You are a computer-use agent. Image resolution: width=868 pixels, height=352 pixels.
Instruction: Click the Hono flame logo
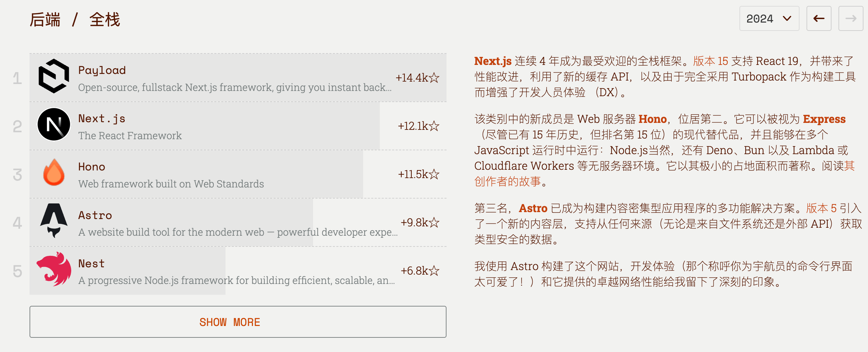[x=54, y=173]
